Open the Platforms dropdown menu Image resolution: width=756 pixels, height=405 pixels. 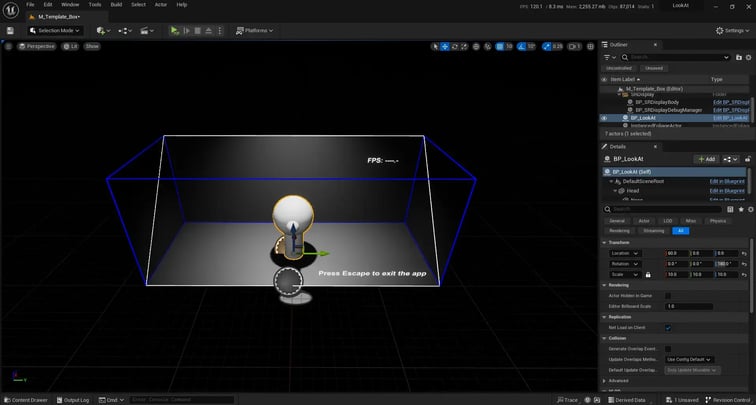coord(257,31)
